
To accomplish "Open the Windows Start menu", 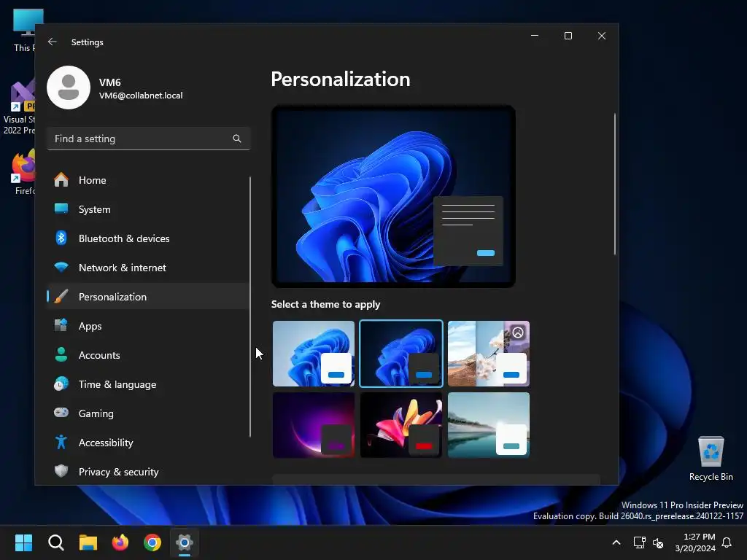I will [23, 542].
